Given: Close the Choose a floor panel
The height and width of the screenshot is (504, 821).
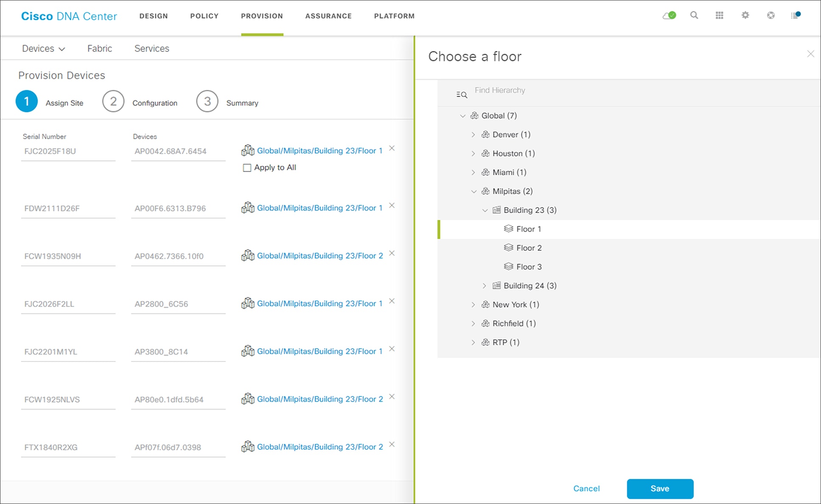Looking at the screenshot, I should point(810,54).
